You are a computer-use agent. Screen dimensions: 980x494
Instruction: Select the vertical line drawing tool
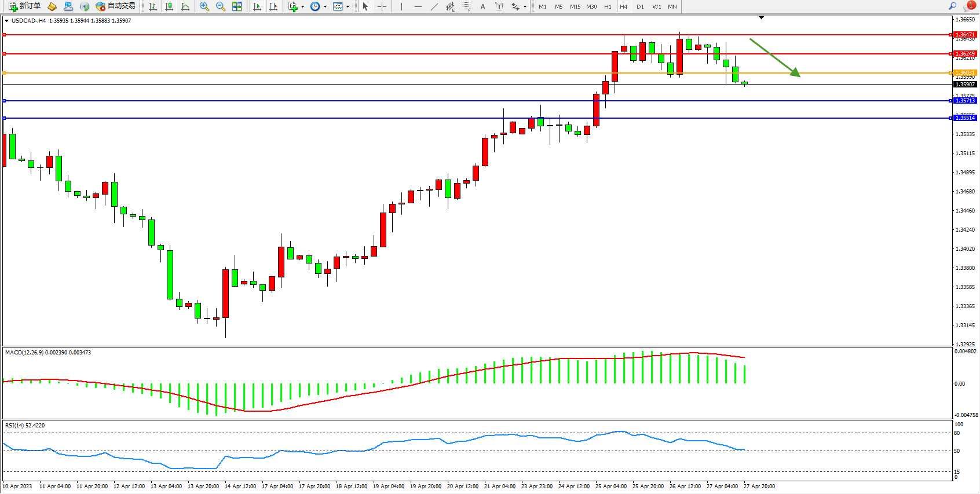tap(401, 6)
